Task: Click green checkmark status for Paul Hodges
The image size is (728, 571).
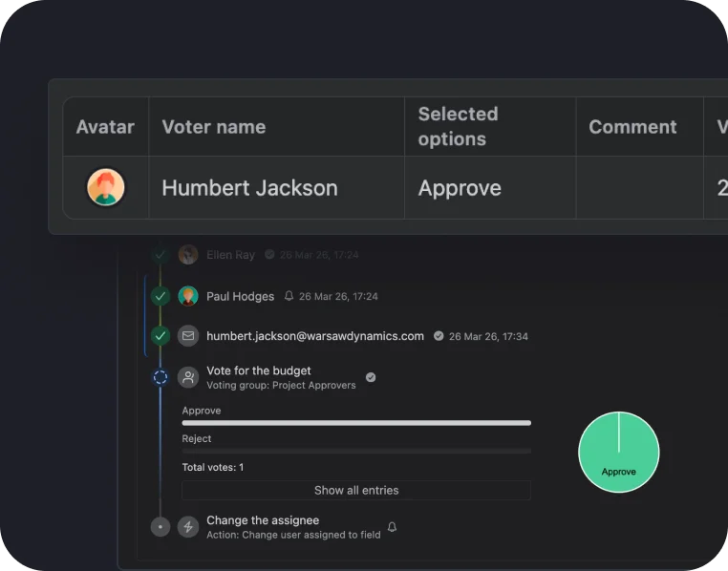Action: point(161,296)
